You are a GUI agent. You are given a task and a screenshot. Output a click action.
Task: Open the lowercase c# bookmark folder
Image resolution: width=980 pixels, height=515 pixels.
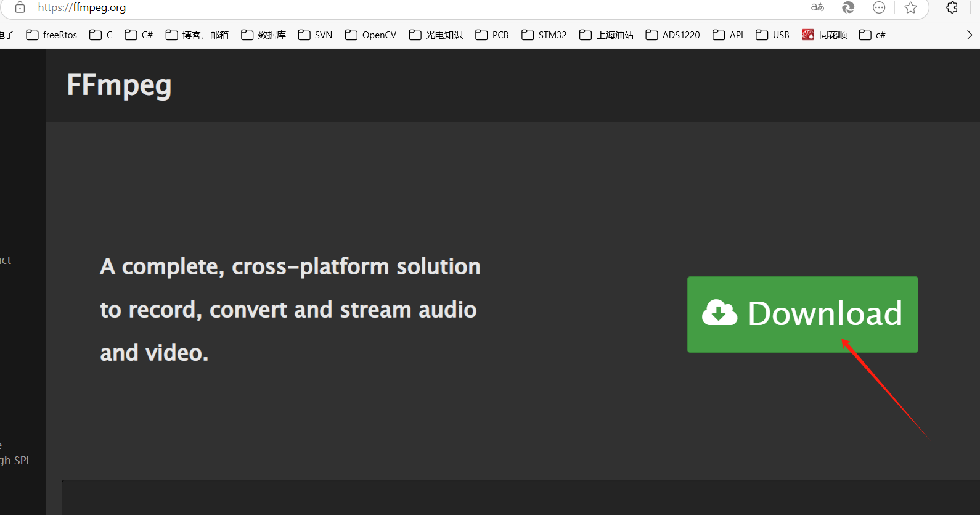pos(872,35)
